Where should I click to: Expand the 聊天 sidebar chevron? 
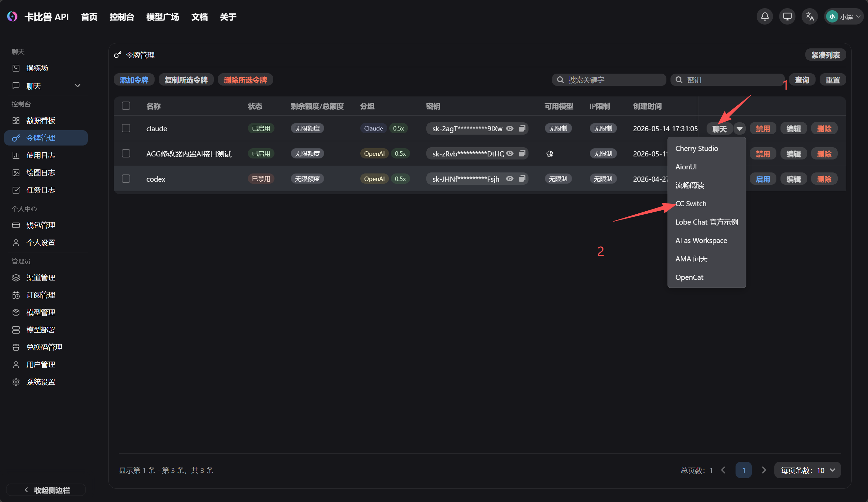tap(78, 86)
